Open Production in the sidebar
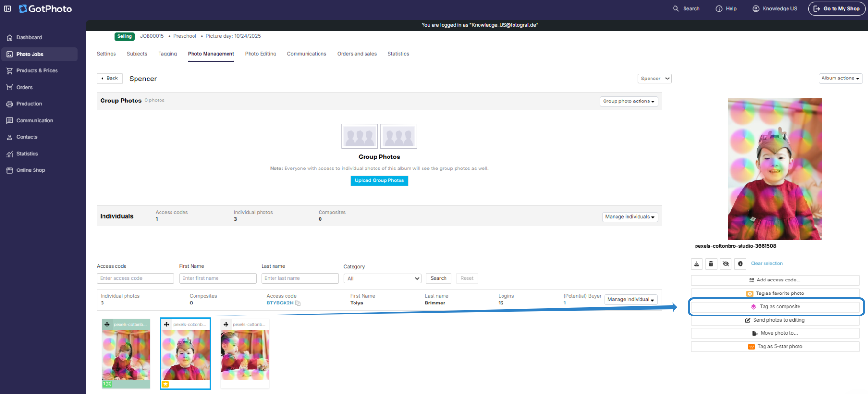This screenshot has height=394, width=868. coord(29,104)
